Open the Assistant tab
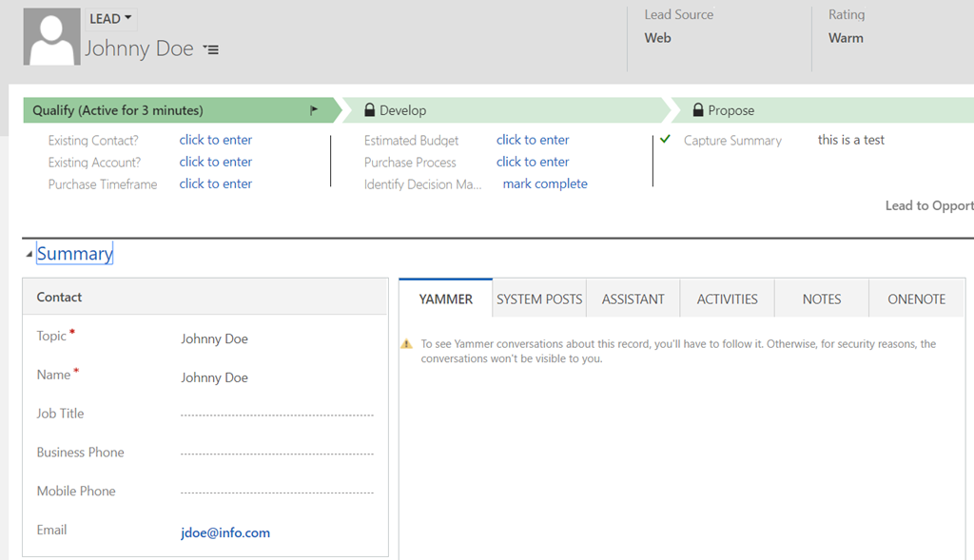The height and width of the screenshot is (560, 974). [633, 299]
